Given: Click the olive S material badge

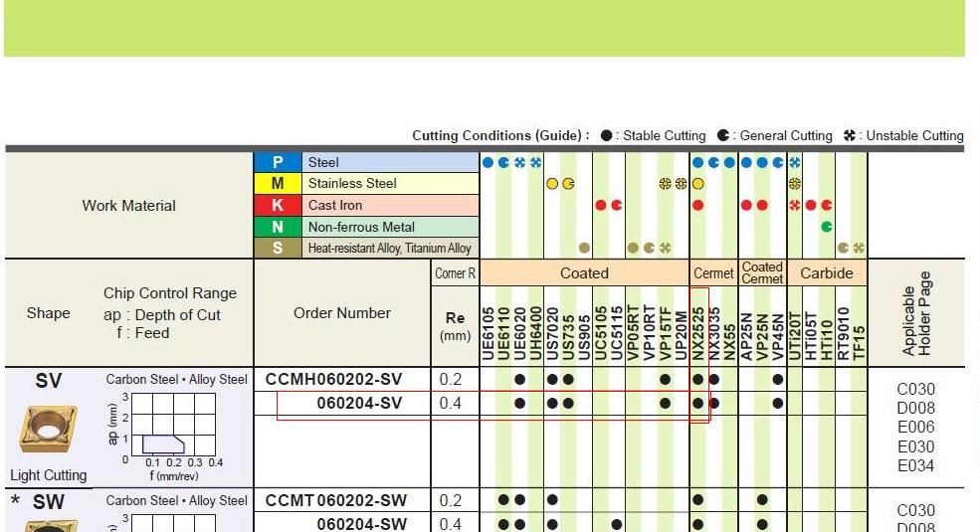Looking at the screenshot, I should [x=278, y=248].
